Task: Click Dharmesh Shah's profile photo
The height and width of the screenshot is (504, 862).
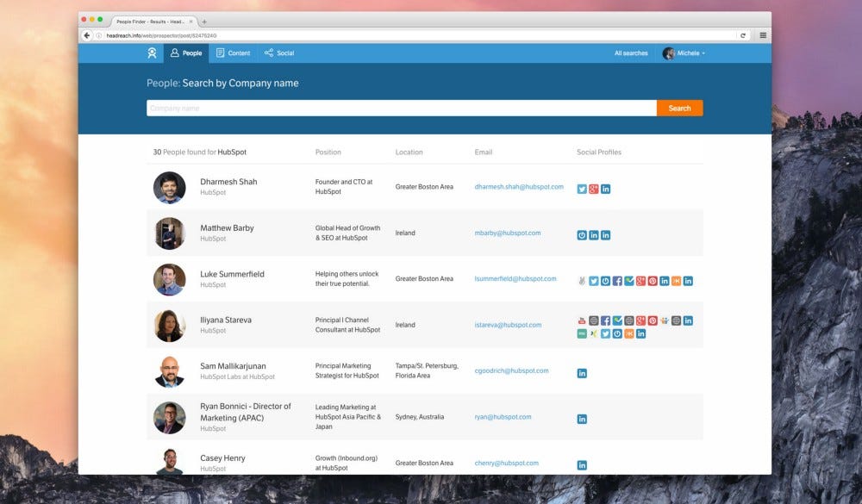Action: point(169,188)
